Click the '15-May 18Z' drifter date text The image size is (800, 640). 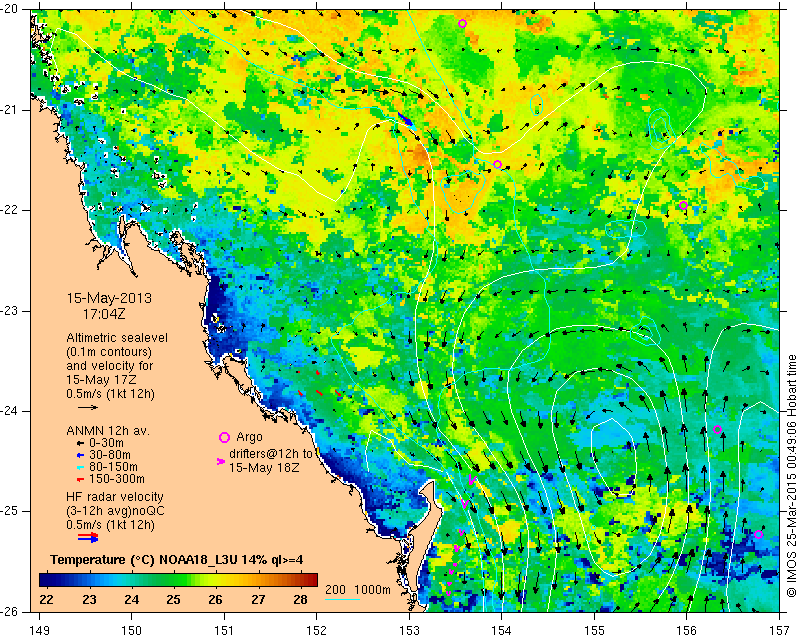point(263,467)
